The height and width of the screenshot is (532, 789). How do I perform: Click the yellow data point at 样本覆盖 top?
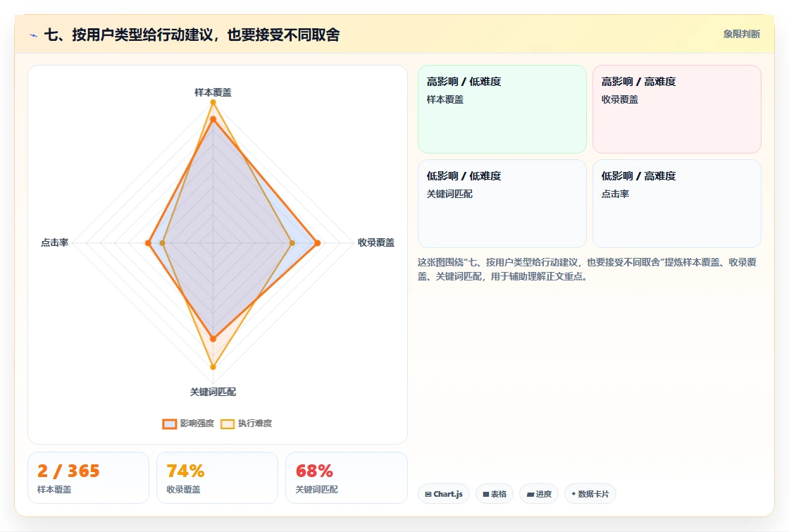pyautogui.click(x=213, y=102)
